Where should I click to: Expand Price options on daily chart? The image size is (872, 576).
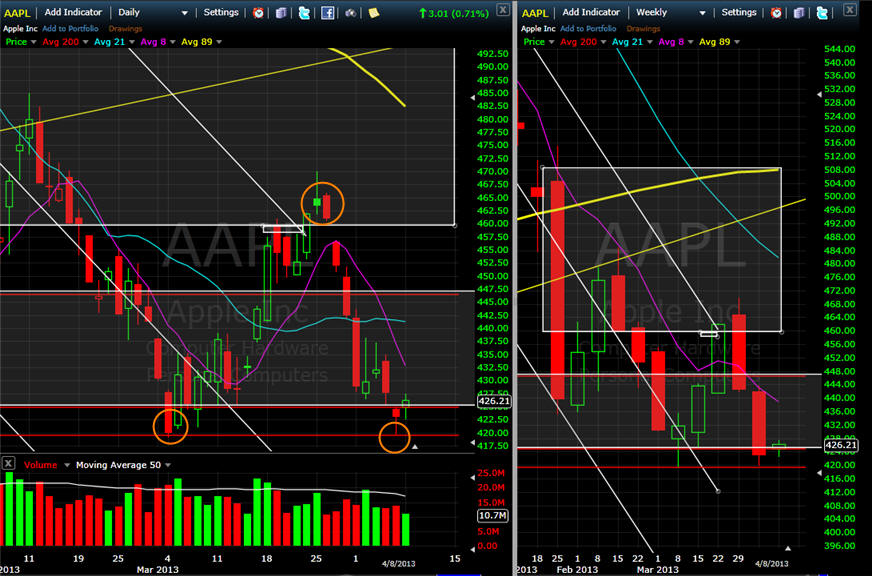click(x=33, y=42)
